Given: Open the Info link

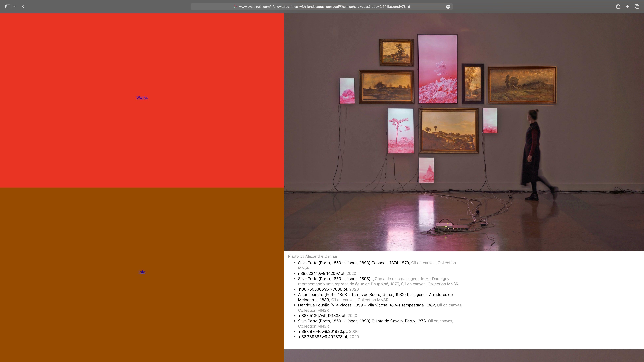Looking at the screenshot, I should (142, 272).
